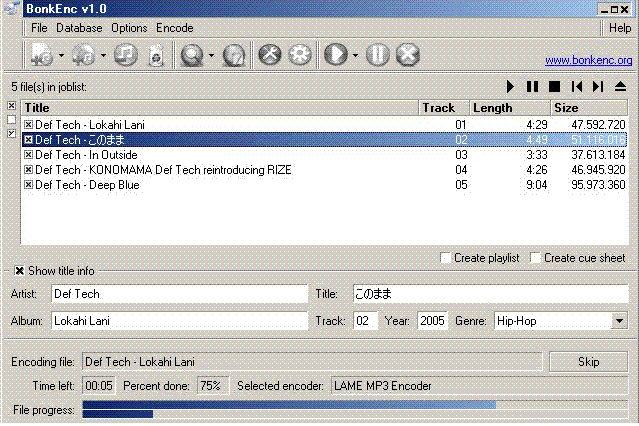Click the Add audio files toolbar icon
The width and height of the screenshot is (639, 426).
[x=42, y=55]
